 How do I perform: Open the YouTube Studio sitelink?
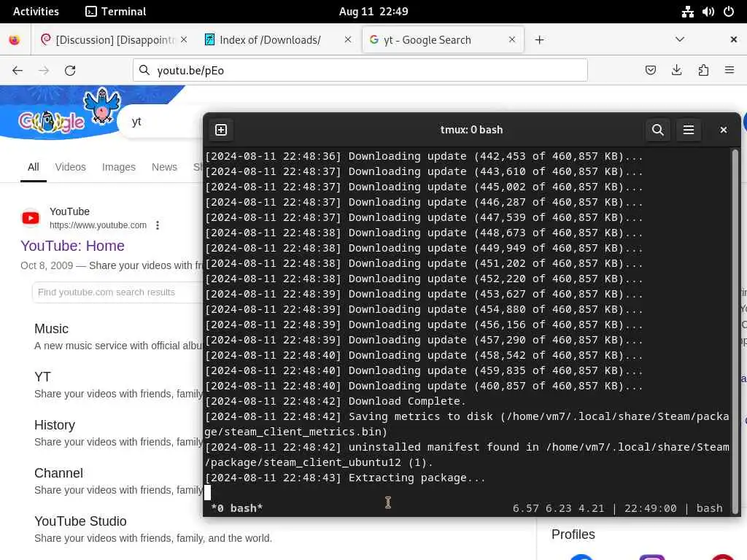pos(80,521)
